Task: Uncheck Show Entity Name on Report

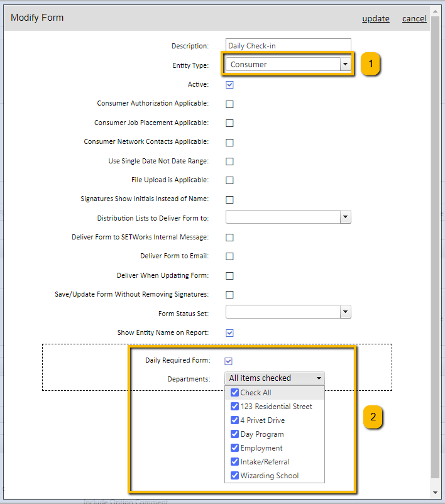Action: tap(229, 333)
